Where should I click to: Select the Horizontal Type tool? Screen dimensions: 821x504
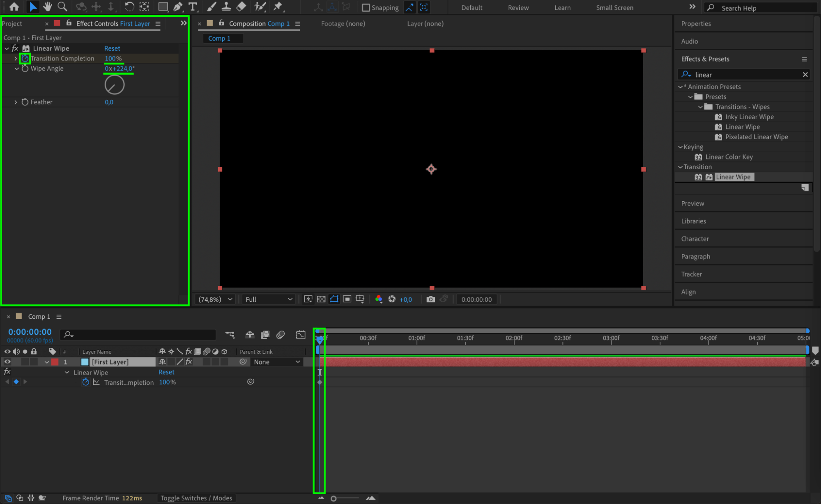(x=192, y=7)
